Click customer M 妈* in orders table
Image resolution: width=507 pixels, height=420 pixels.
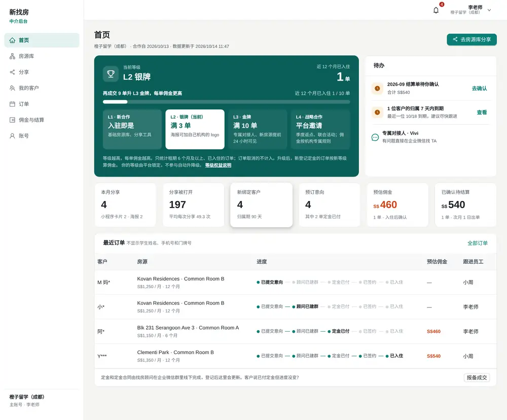point(104,283)
